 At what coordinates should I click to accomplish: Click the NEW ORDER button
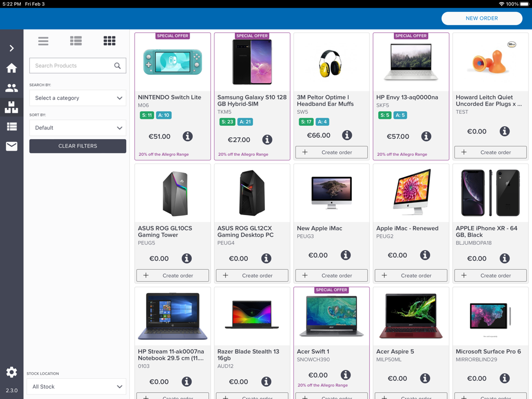[x=481, y=18]
